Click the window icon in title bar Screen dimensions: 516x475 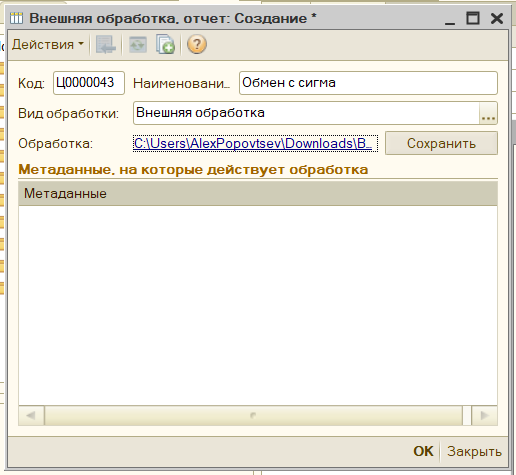point(16,18)
